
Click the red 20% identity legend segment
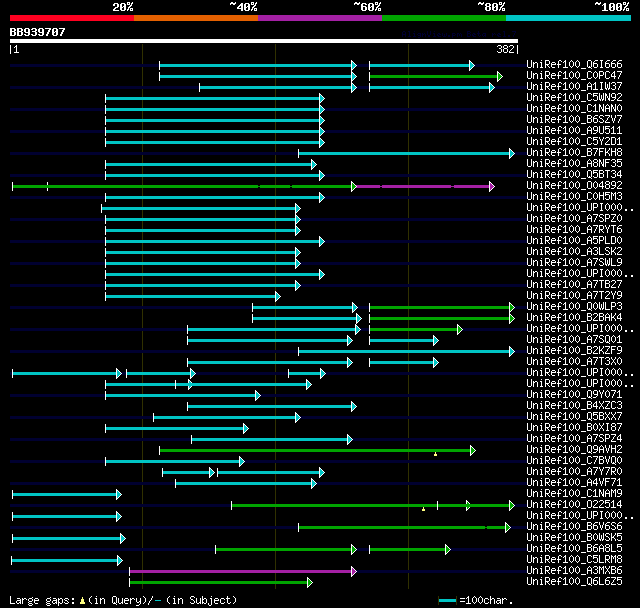(x=72, y=18)
